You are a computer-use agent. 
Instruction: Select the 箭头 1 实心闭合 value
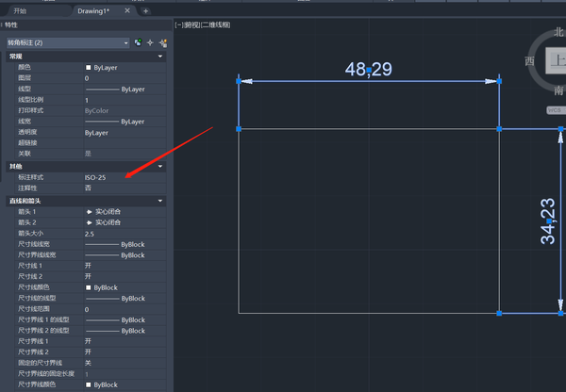[125, 212]
